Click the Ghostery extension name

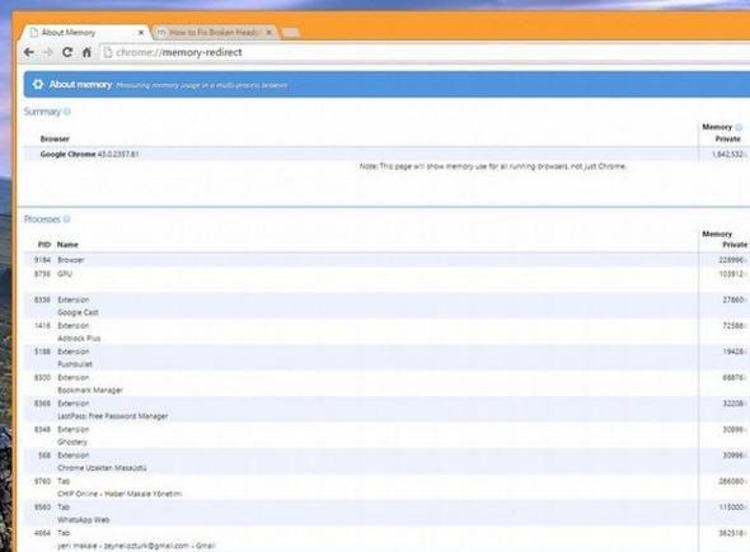[x=73, y=442]
